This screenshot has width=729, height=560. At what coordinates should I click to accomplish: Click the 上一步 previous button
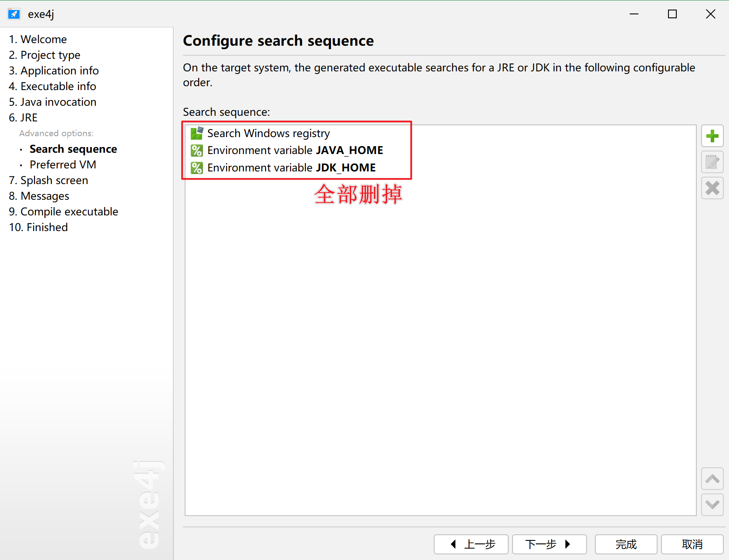pos(471,544)
